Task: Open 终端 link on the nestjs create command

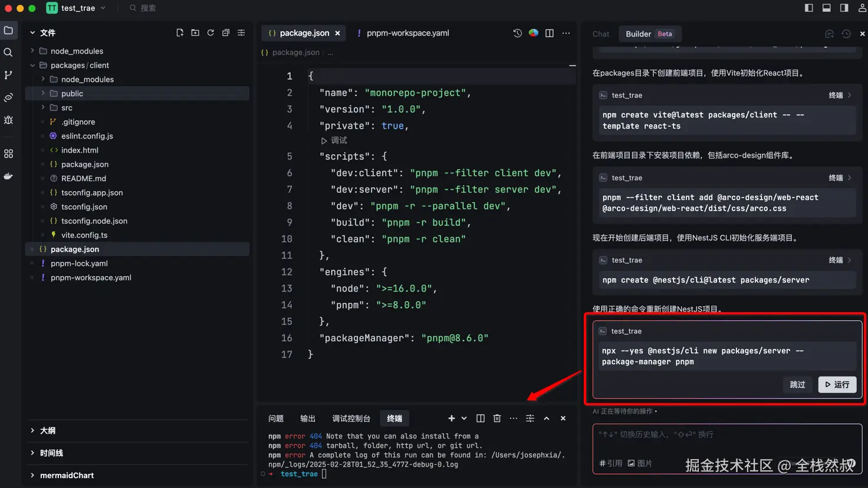Action: click(x=840, y=260)
